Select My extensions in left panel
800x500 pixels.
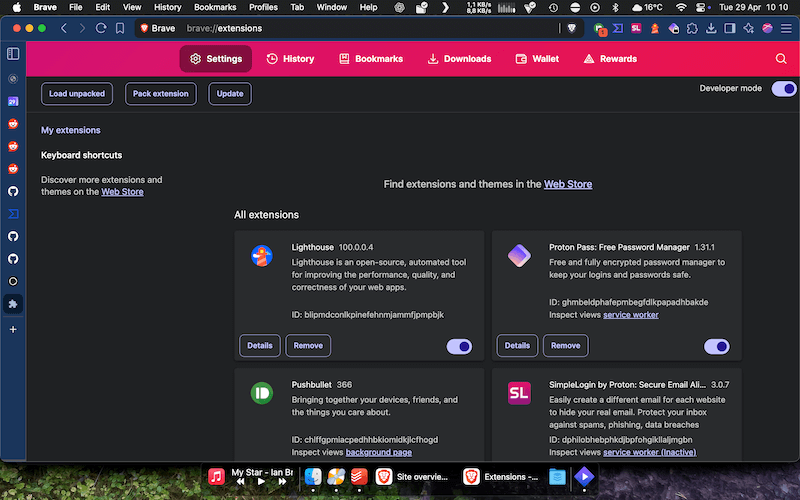[x=71, y=130]
